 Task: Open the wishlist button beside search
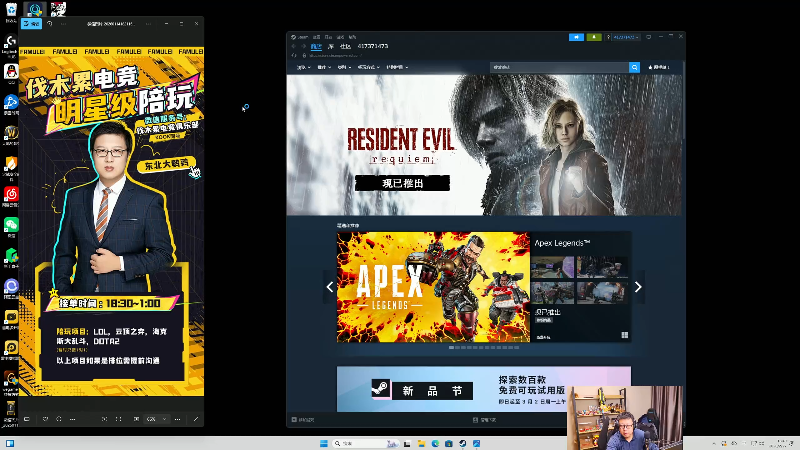pyautogui.click(x=659, y=67)
